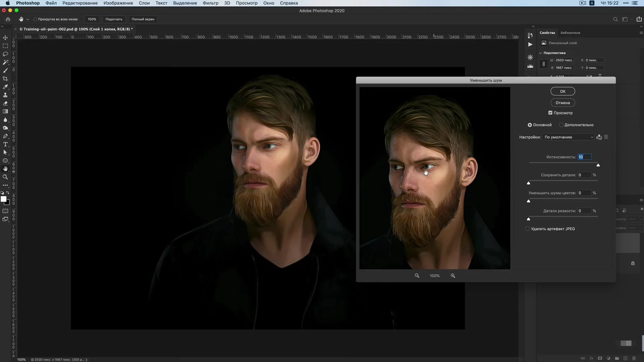This screenshot has width=644, height=362.
Task: Select the Zoom tool in toolbar
Action: tap(5, 177)
